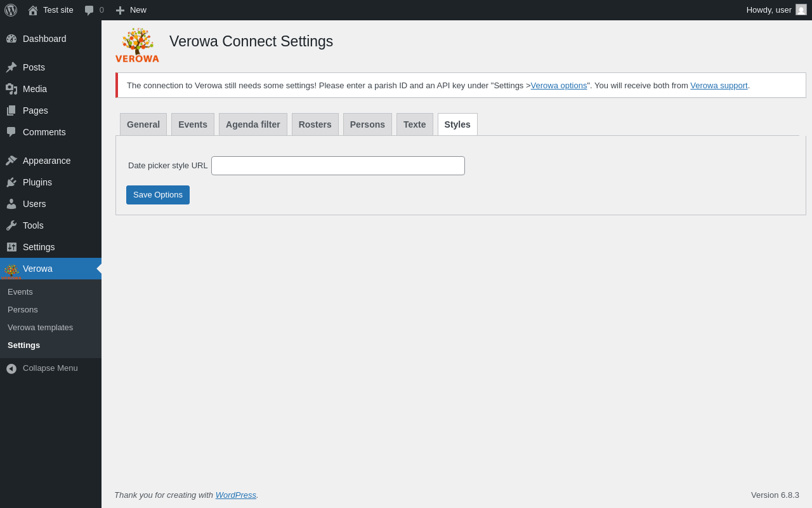812x508 pixels.
Task: Focus the Date picker style URL field
Action: pos(338,166)
